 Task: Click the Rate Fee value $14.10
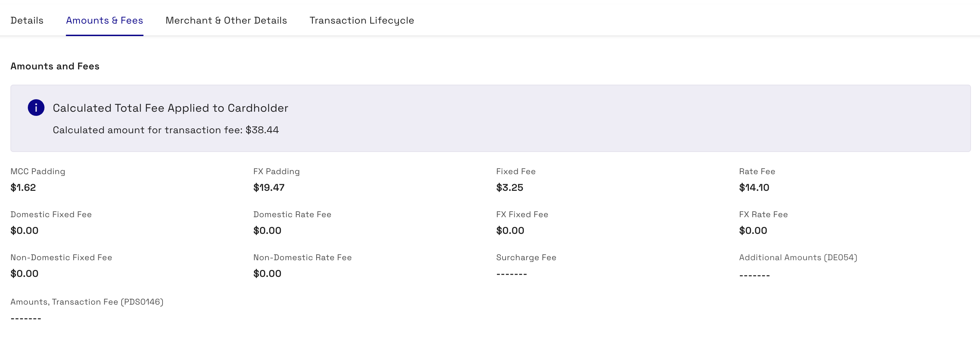(754, 187)
